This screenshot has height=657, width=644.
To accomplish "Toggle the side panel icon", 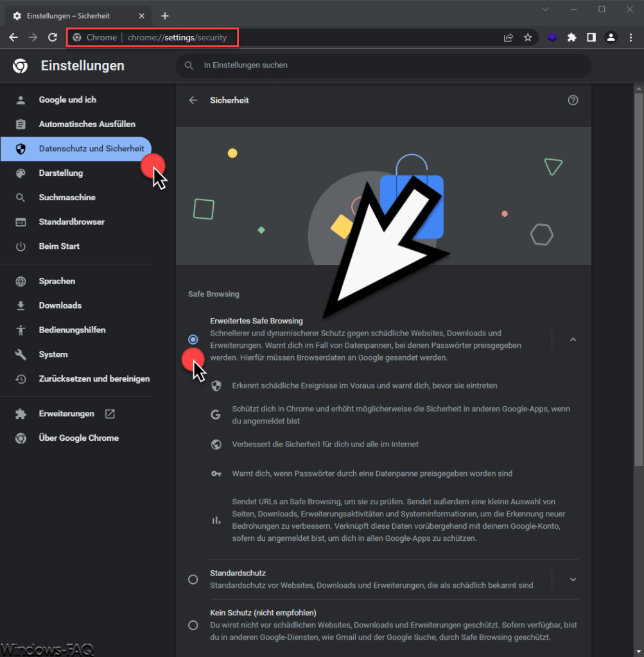I will point(591,38).
